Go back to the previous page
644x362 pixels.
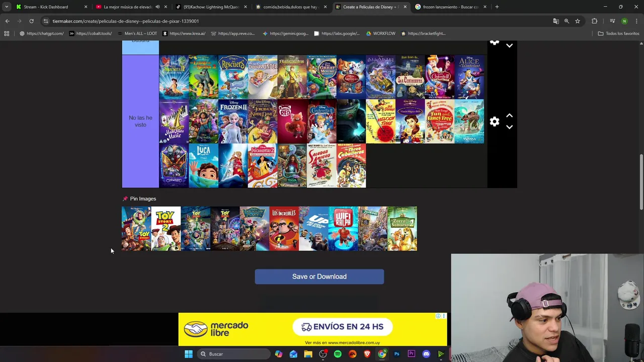pos(7,21)
